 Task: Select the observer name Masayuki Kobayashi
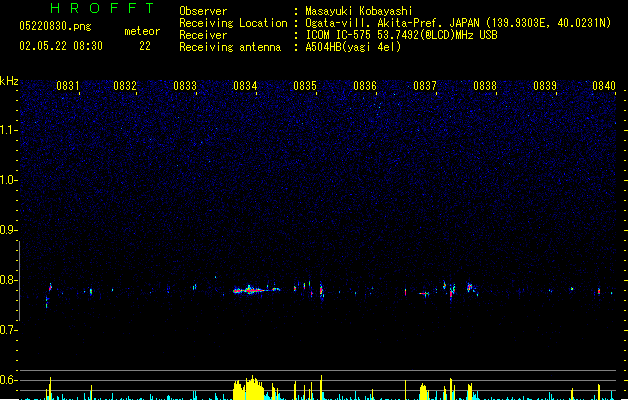click(x=359, y=11)
